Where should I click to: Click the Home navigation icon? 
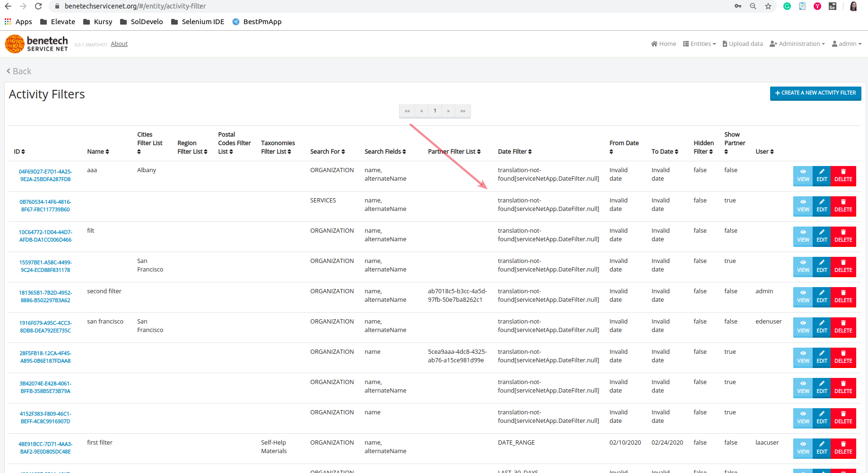[663, 44]
